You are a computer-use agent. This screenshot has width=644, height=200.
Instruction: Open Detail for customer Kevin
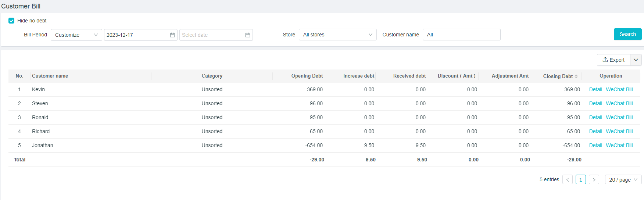point(595,89)
